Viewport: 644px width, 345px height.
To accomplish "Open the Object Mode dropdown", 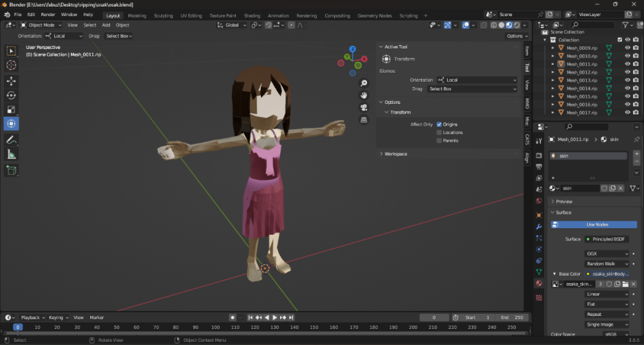I will [40, 25].
